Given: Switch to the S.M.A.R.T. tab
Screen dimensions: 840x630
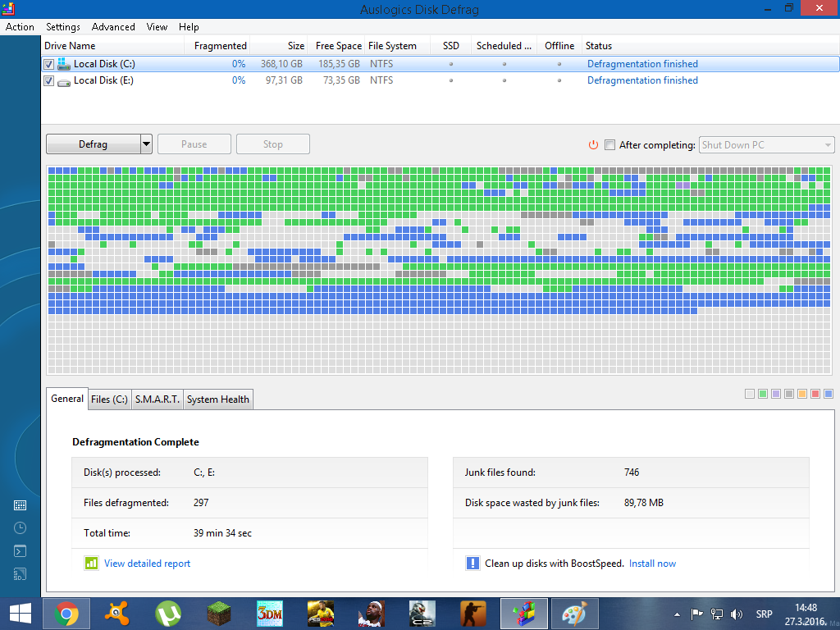Looking at the screenshot, I should click(x=157, y=399).
